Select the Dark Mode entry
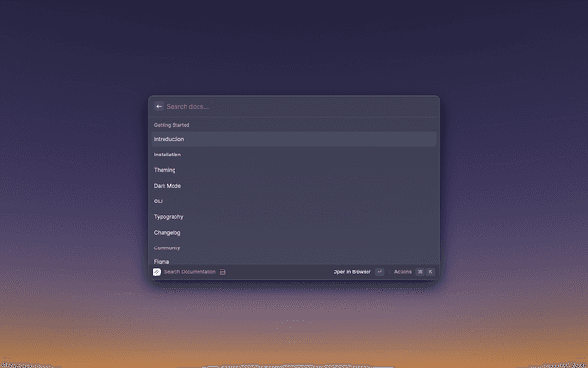588x368 pixels. [x=167, y=186]
